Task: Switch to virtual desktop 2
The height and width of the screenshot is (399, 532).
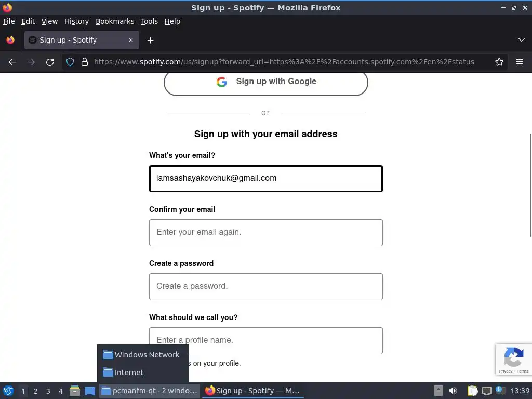Action: coord(36,391)
